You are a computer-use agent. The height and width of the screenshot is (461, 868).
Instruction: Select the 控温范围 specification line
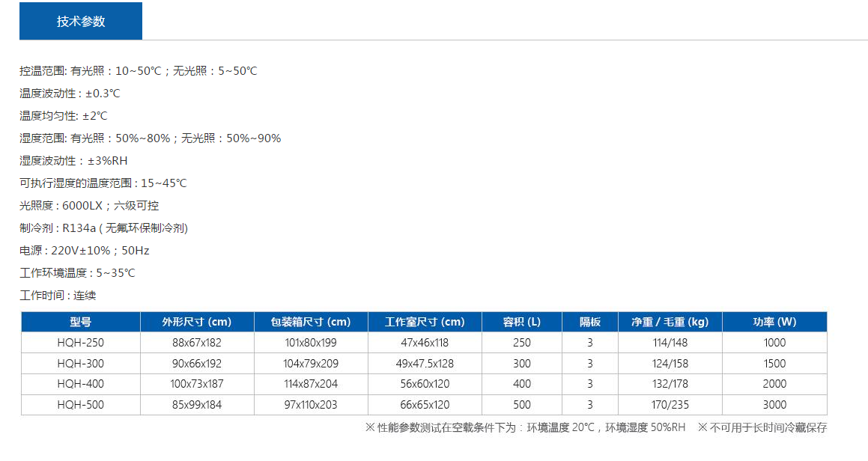click(x=139, y=71)
